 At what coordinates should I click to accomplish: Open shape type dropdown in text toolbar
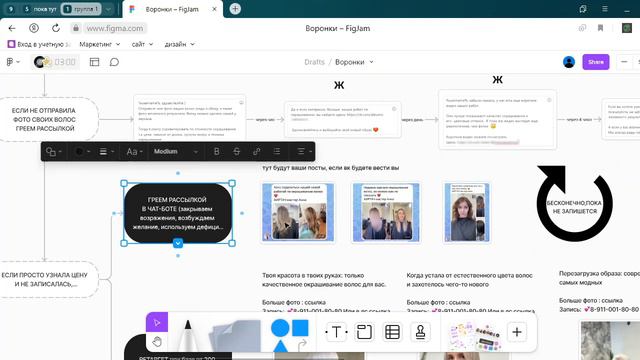54,152
